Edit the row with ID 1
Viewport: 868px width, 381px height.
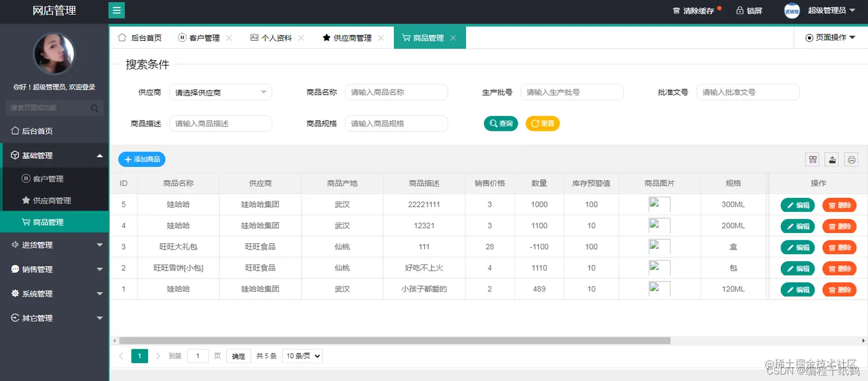pyautogui.click(x=797, y=290)
